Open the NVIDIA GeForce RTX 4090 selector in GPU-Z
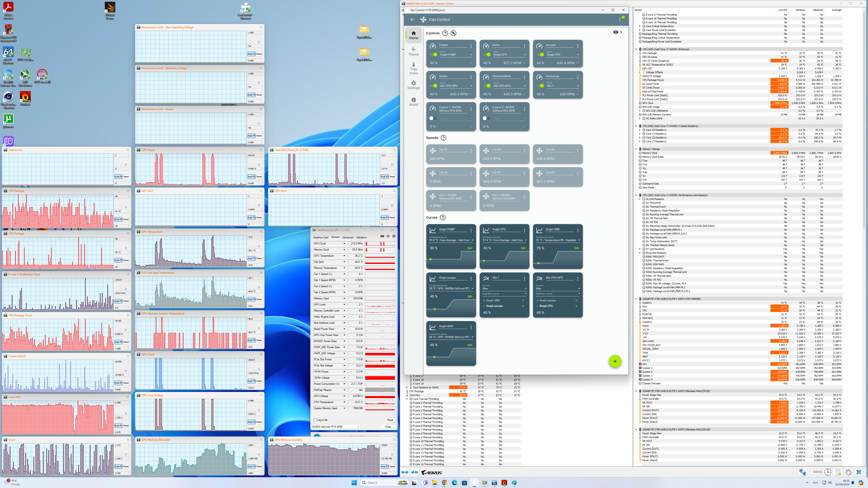This screenshot has width=868, height=488. click(336, 427)
